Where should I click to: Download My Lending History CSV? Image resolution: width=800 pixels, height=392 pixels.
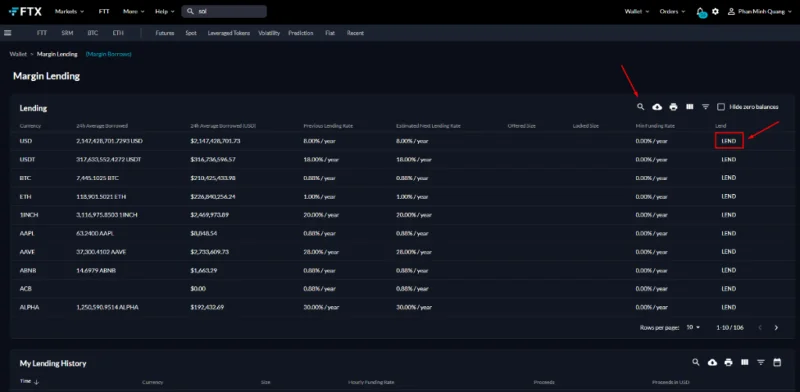tap(712, 362)
